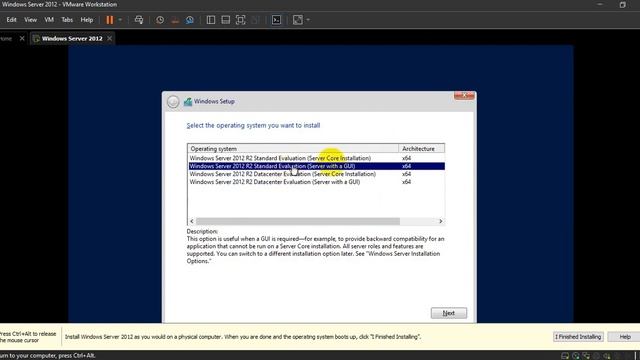Screen dimensions: 640x360
Task: Restore the VMware Workstation window
Action: [x=622, y=4]
